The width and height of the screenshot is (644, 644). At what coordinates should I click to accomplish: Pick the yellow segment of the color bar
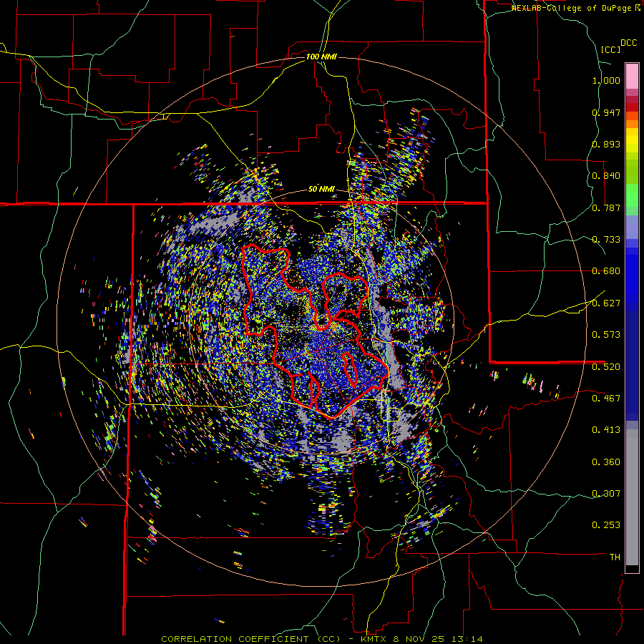(x=632, y=140)
